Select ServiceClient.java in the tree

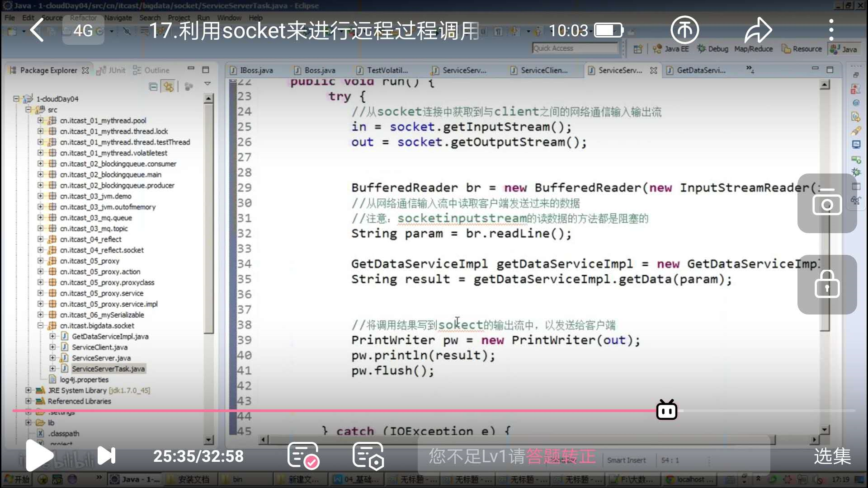tap(99, 347)
